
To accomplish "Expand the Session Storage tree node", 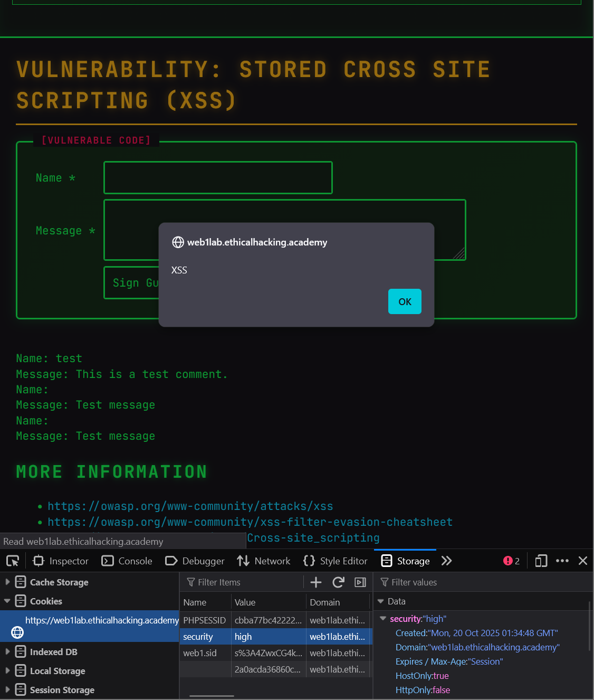I will coord(7,689).
